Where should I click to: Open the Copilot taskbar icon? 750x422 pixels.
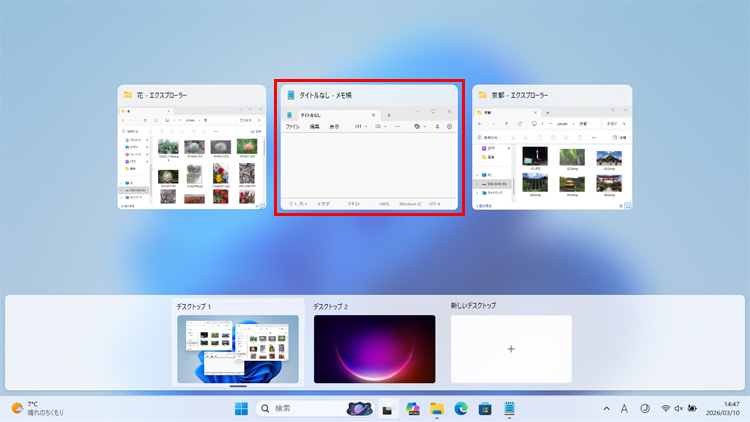click(x=412, y=408)
